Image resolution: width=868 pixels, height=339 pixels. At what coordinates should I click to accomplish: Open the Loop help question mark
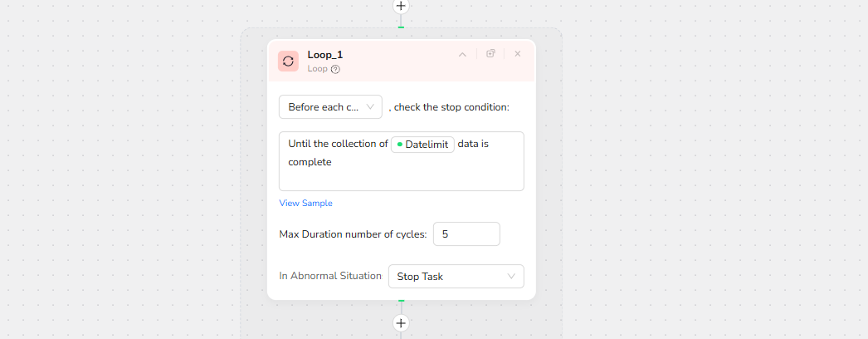pos(335,69)
